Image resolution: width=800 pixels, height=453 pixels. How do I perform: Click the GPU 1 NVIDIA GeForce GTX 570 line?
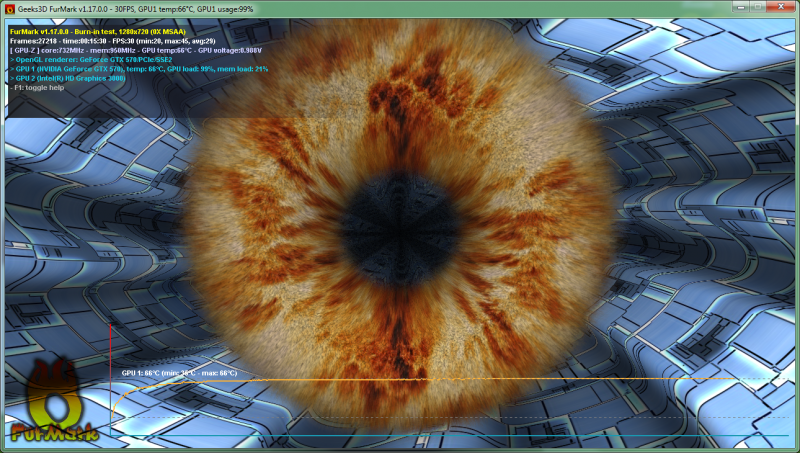(x=138, y=68)
